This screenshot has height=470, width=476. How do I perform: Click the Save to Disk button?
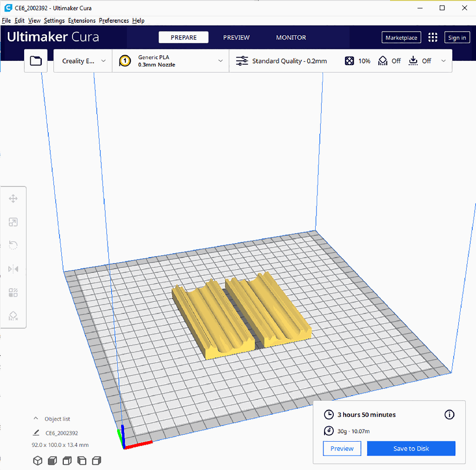tap(411, 449)
